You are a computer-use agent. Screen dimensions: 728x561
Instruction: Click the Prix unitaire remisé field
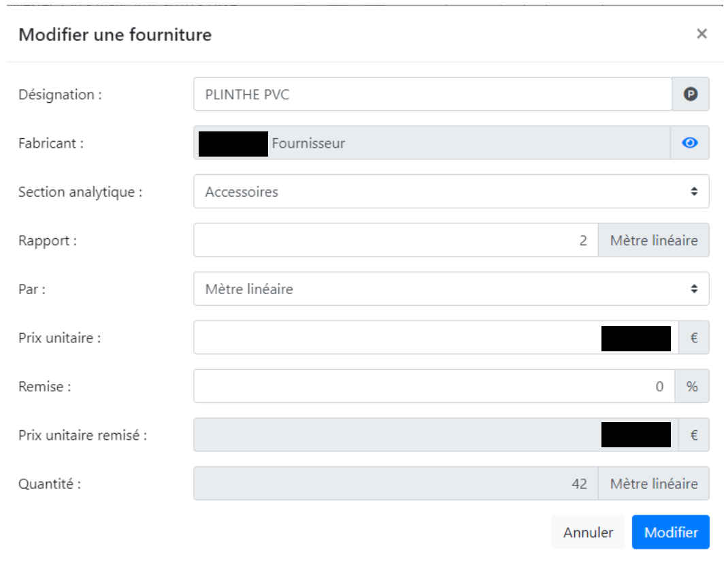pos(395,435)
